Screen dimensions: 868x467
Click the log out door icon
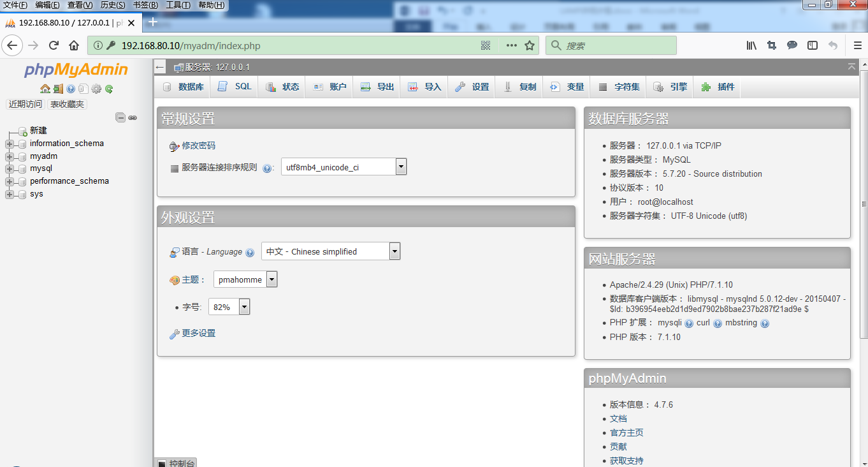click(58, 89)
